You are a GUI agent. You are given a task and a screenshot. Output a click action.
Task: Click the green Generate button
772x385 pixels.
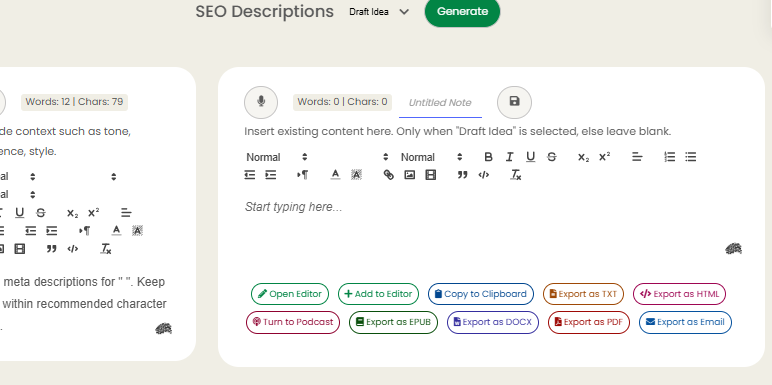tap(462, 12)
